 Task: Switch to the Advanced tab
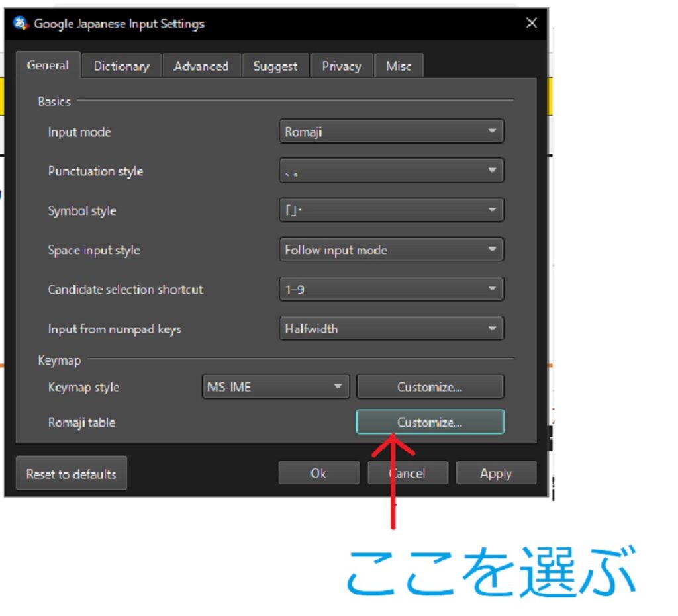201,66
